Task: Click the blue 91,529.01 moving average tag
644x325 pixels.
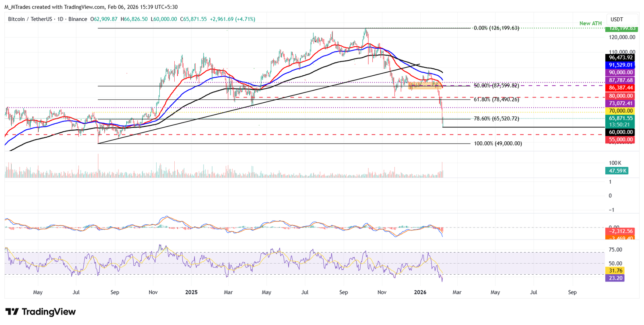Action: (x=620, y=65)
